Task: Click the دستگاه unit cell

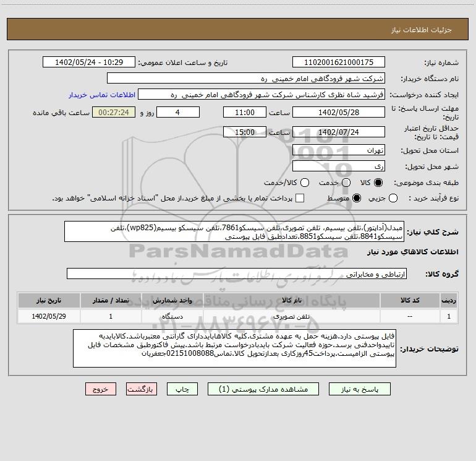Action: point(172,316)
